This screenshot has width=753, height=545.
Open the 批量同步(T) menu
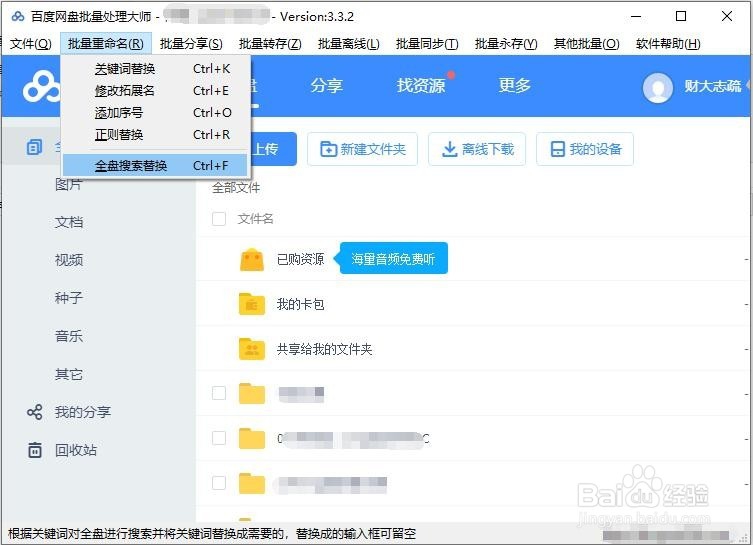tap(427, 44)
